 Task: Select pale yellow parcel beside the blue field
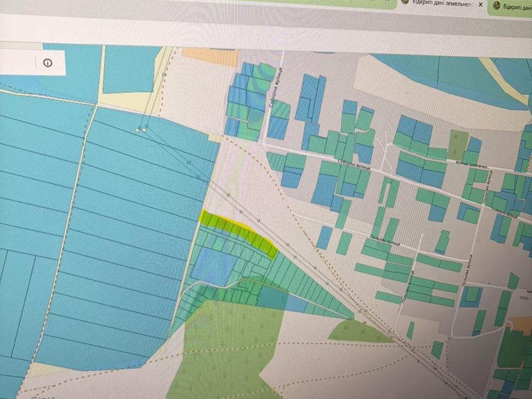[213, 137]
